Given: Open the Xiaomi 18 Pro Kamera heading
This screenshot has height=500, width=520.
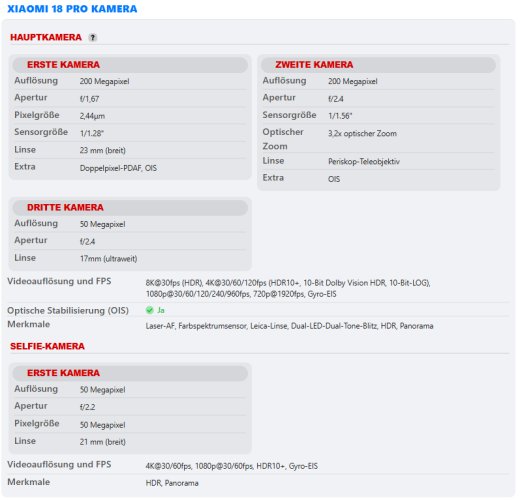Looking at the screenshot, I should [x=72, y=9].
